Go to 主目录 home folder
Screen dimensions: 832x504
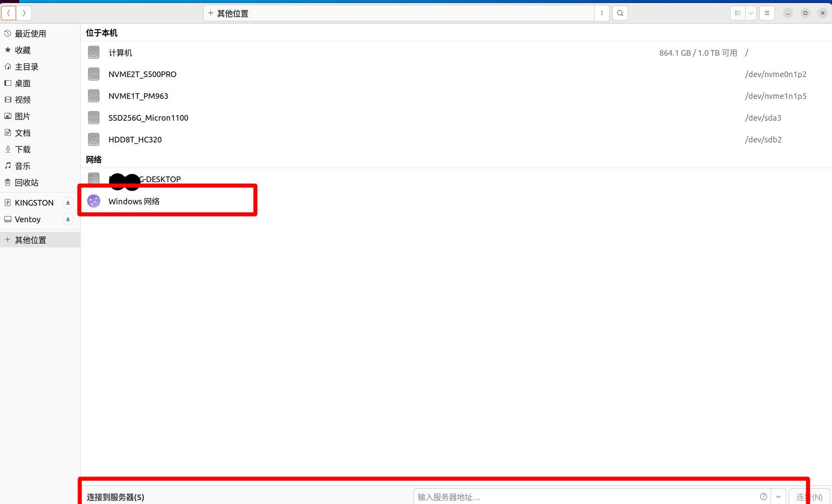point(40,67)
